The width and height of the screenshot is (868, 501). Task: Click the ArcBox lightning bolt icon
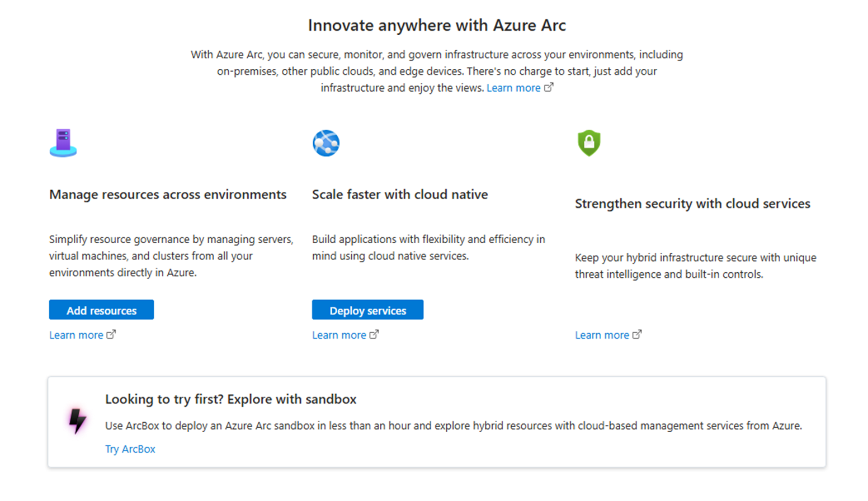click(x=78, y=421)
